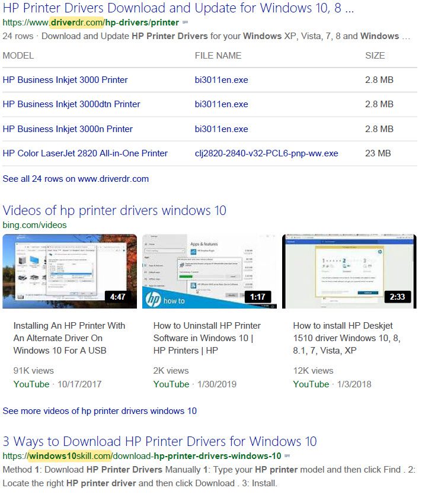Viewport: 425px width, 504px height.
Task: Expand dropdown arrow beside driverdr.com URL
Action: click(x=185, y=23)
